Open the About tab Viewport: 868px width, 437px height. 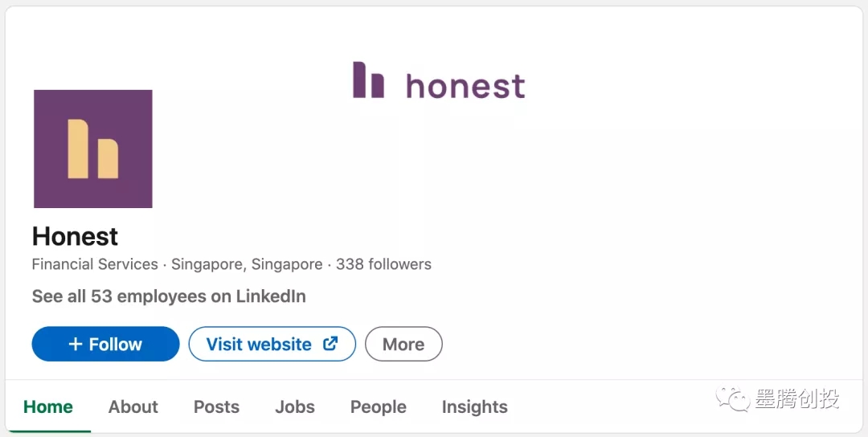tap(133, 406)
